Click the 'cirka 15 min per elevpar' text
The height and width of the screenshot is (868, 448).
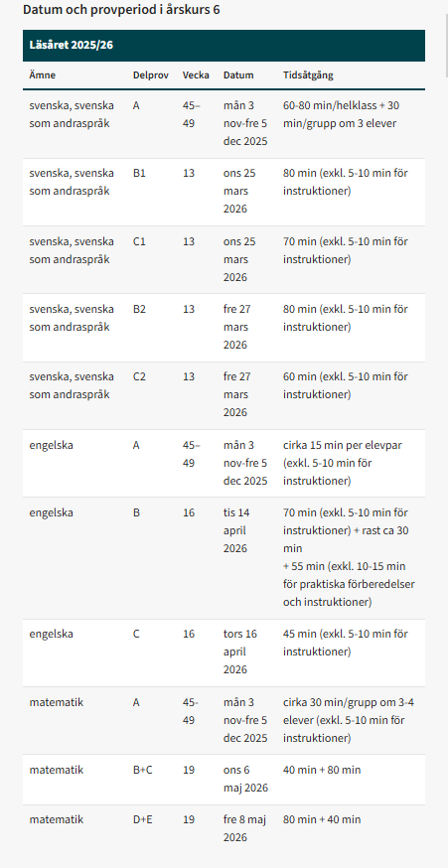343,446
